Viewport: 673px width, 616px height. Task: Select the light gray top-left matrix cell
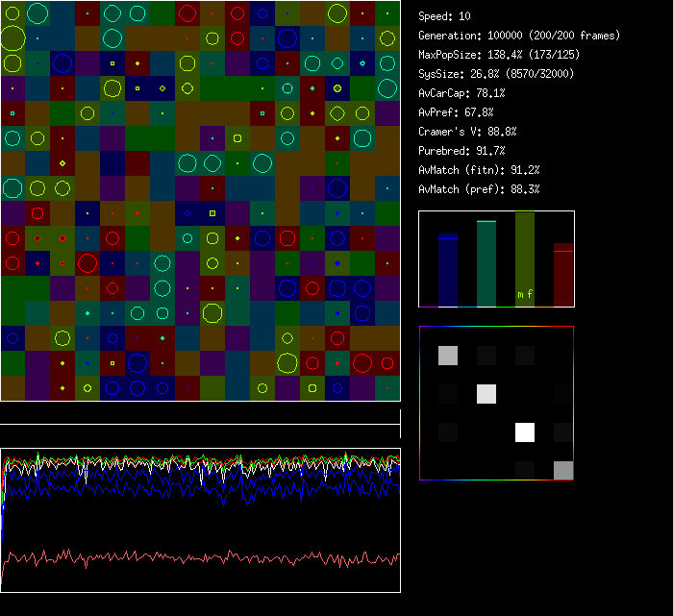(x=448, y=356)
